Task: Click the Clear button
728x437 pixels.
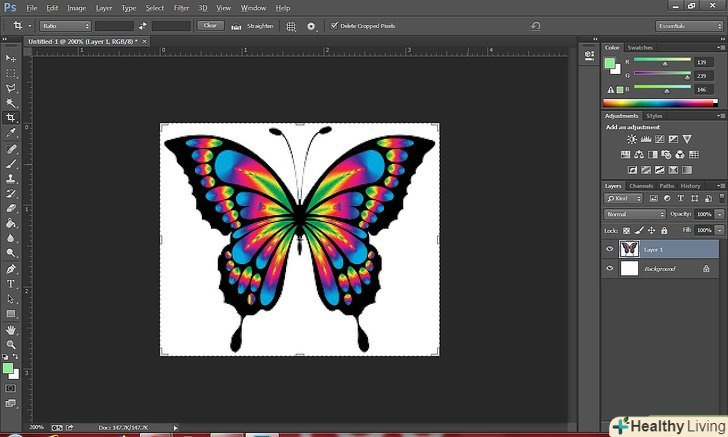Action: point(210,25)
